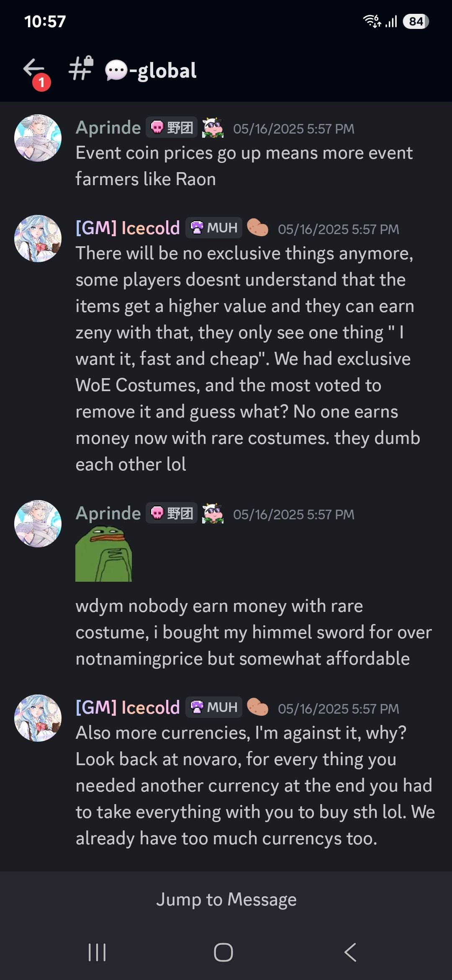Viewport: 452px width, 980px height.
Task: Tap the [GM] Icecold username above exclusive things
Action: coord(128,228)
